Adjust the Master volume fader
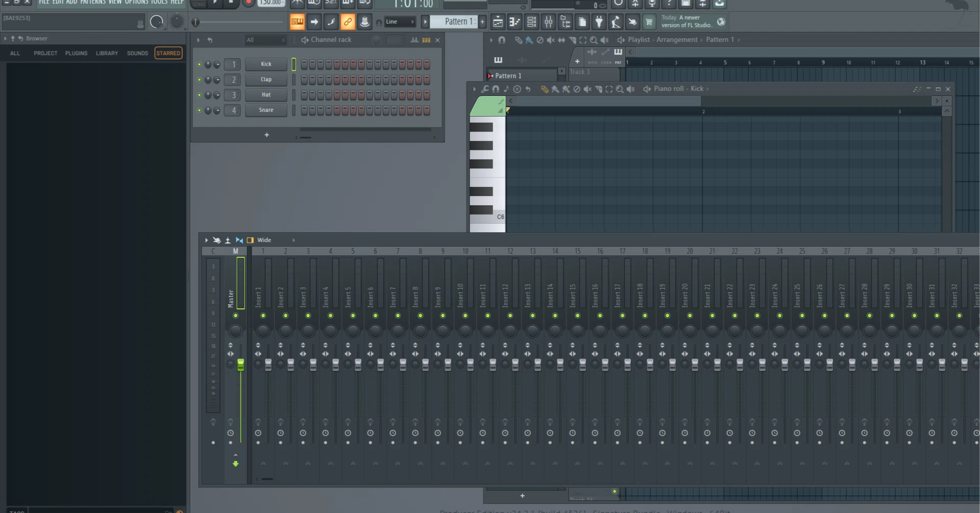Image resolution: width=980 pixels, height=513 pixels. 240,364
